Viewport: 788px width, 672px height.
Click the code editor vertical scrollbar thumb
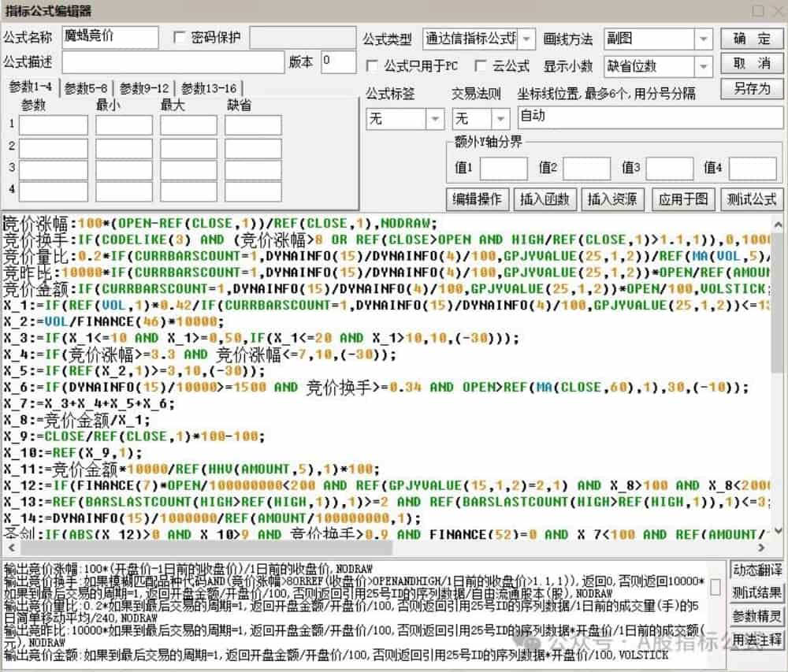click(x=778, y=303)
